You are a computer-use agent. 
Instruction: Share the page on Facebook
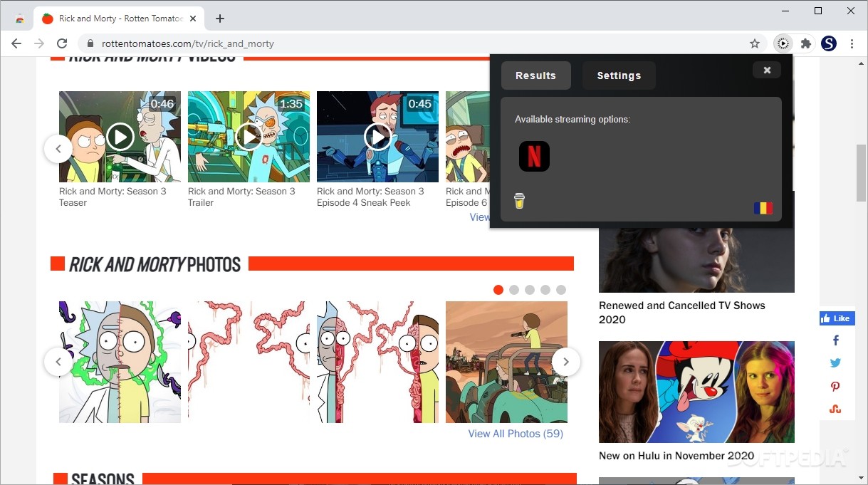click(x=836, y=340)
